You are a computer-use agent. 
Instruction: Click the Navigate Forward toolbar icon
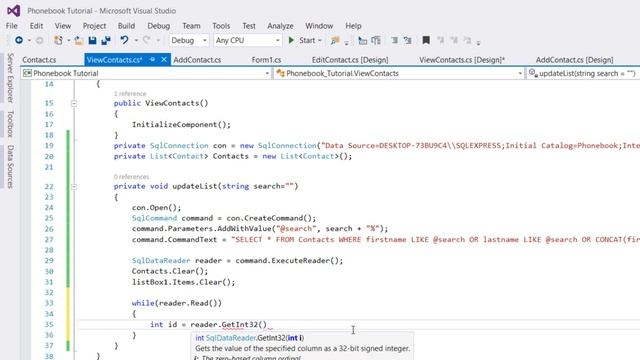[40, 40]
